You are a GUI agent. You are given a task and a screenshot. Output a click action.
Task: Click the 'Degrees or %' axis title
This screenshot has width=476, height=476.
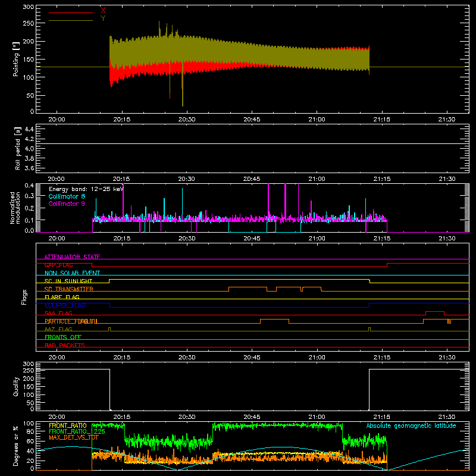coord(15,446)
